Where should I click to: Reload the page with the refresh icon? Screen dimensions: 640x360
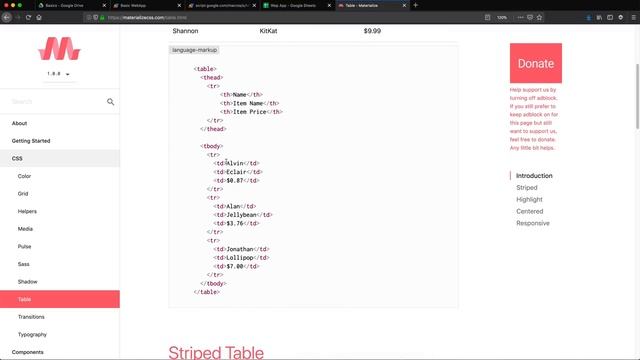coord(28,18)
